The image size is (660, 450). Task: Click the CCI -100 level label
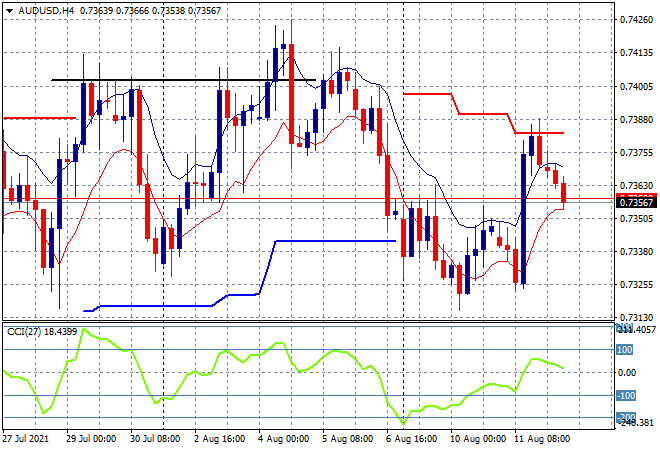[x=625, y=396]
